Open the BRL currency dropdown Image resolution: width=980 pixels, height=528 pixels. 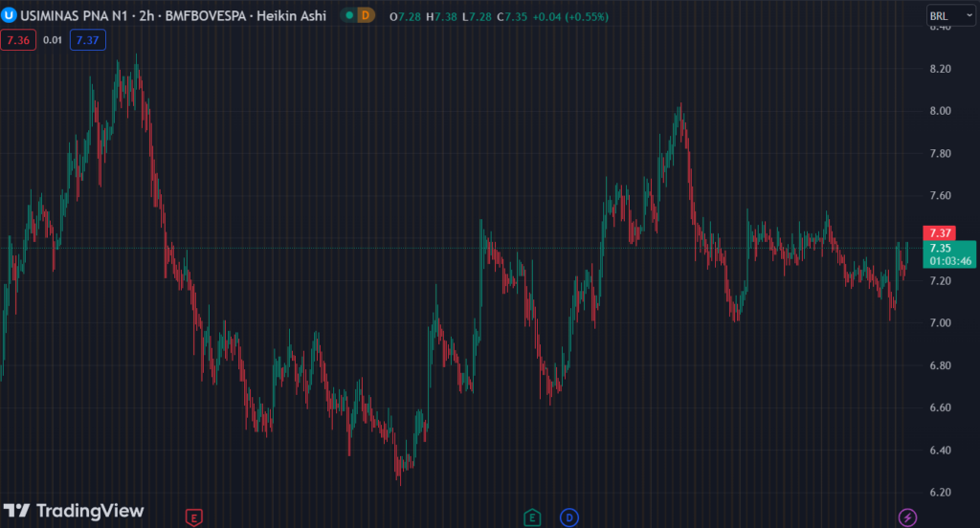click(950, 16)
